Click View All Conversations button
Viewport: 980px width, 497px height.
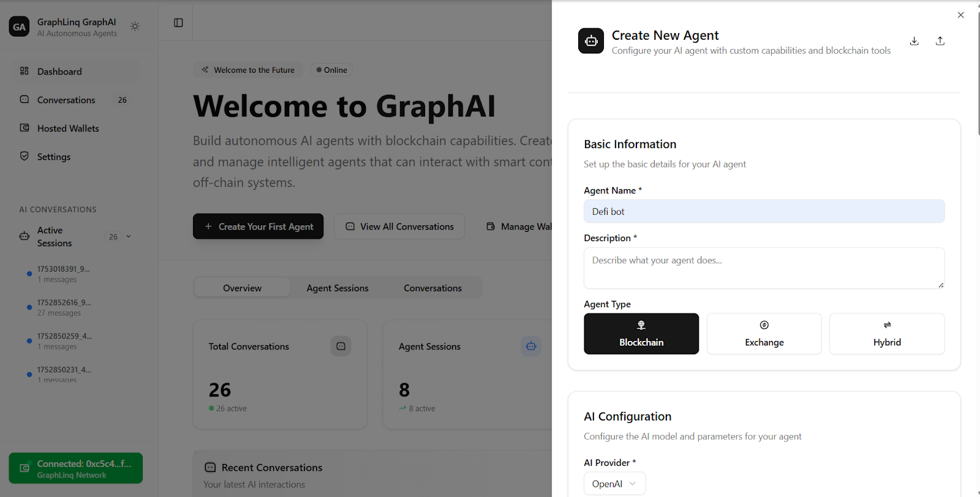click(399, 226)
